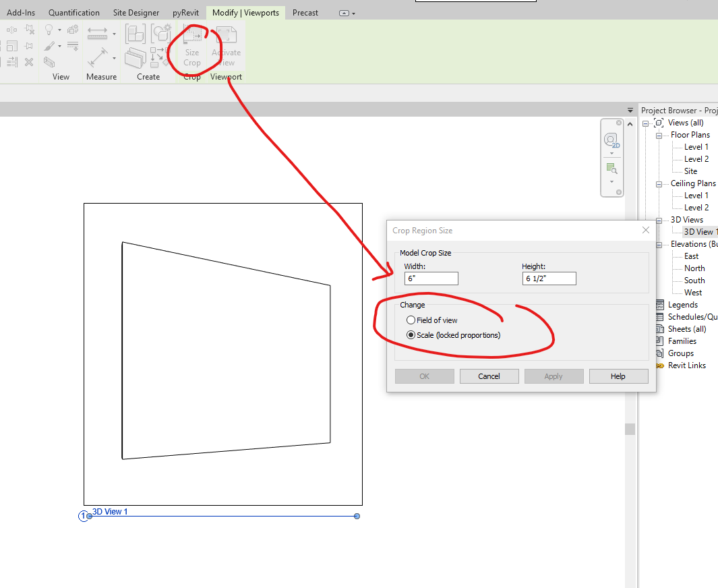Click the Size Crop tool
The height and width of the screenshot is (588, 718).
tap(192, 47)
